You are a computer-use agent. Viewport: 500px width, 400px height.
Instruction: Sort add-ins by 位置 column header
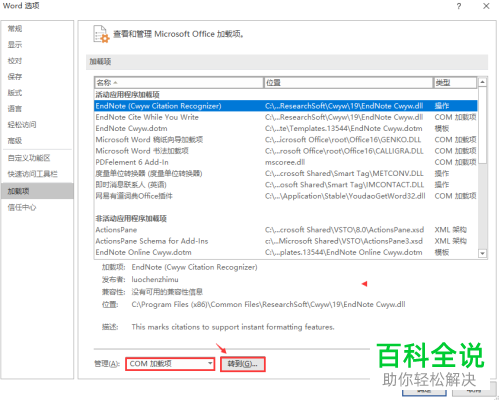(x=349, y=83)
